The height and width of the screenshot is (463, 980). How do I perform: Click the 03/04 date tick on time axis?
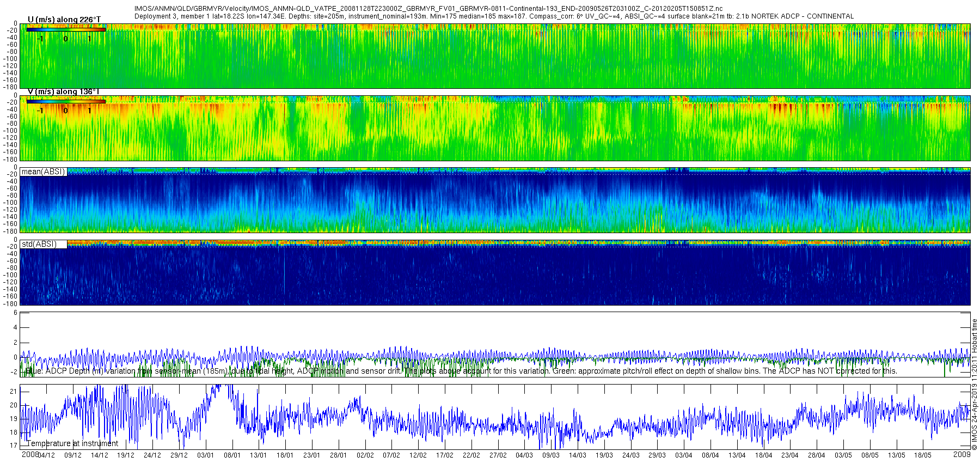click(x=684, y=455)
